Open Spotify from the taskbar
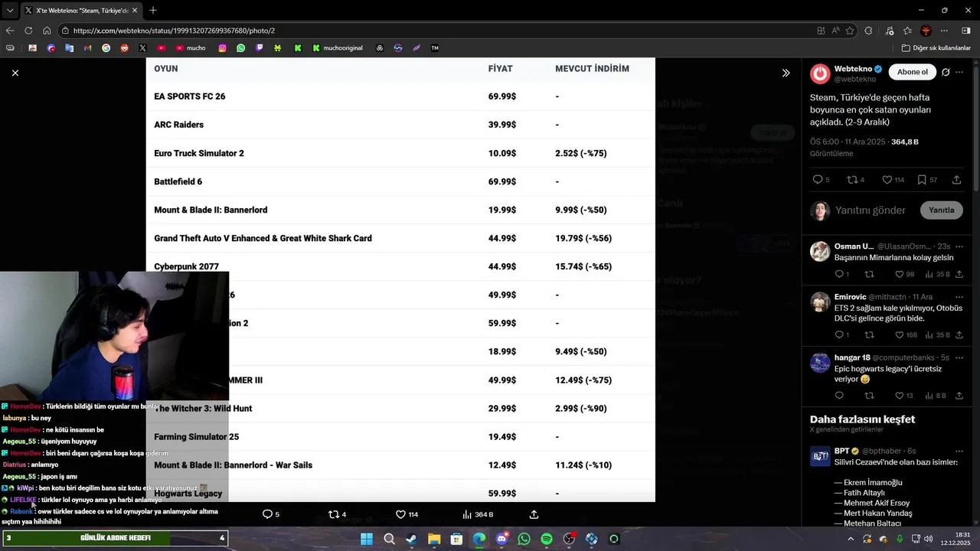 point(547,539)
